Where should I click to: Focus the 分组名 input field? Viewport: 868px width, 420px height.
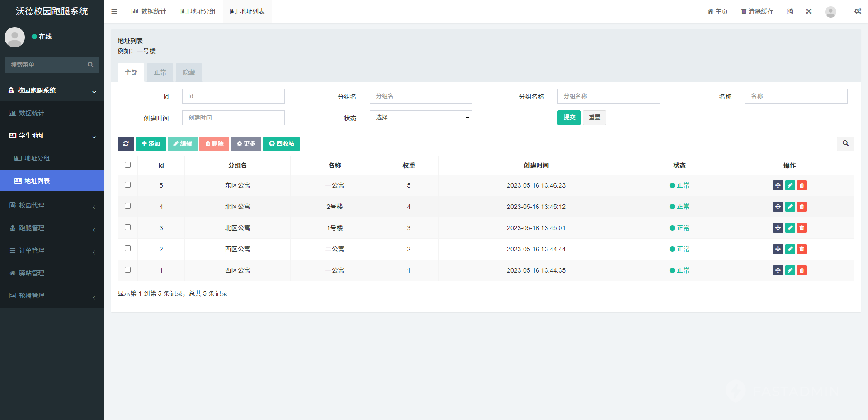pyautogui.click(x=421, y=96)
